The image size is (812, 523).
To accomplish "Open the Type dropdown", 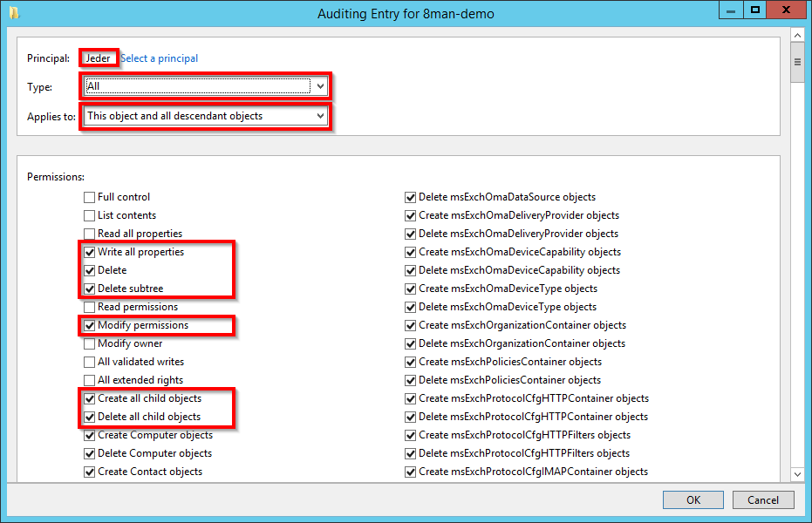I will click(x=320, y=86).
